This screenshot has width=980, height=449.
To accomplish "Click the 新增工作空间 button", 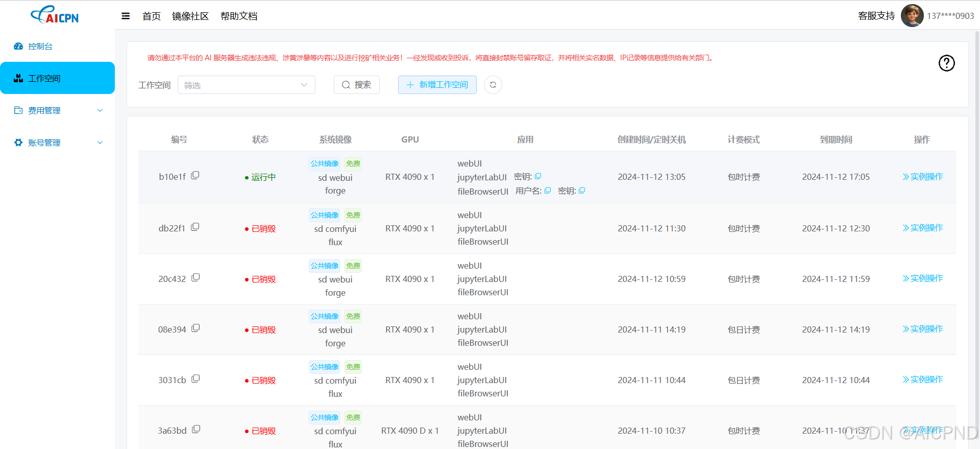I will pos(437,85).
